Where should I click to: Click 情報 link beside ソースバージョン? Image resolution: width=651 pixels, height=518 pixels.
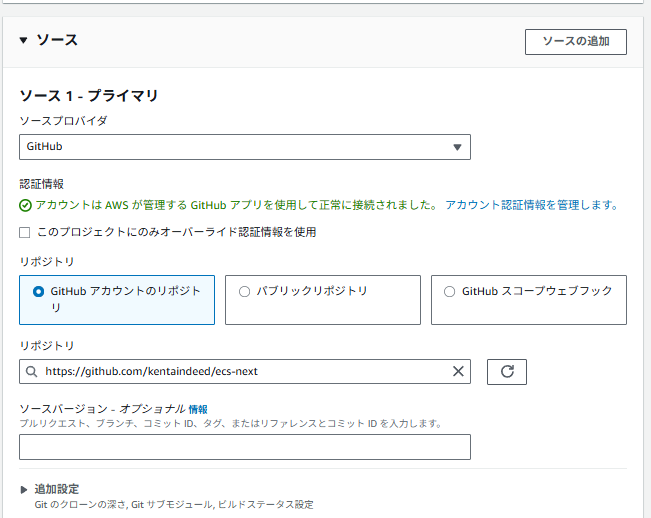tap(198, 409)
